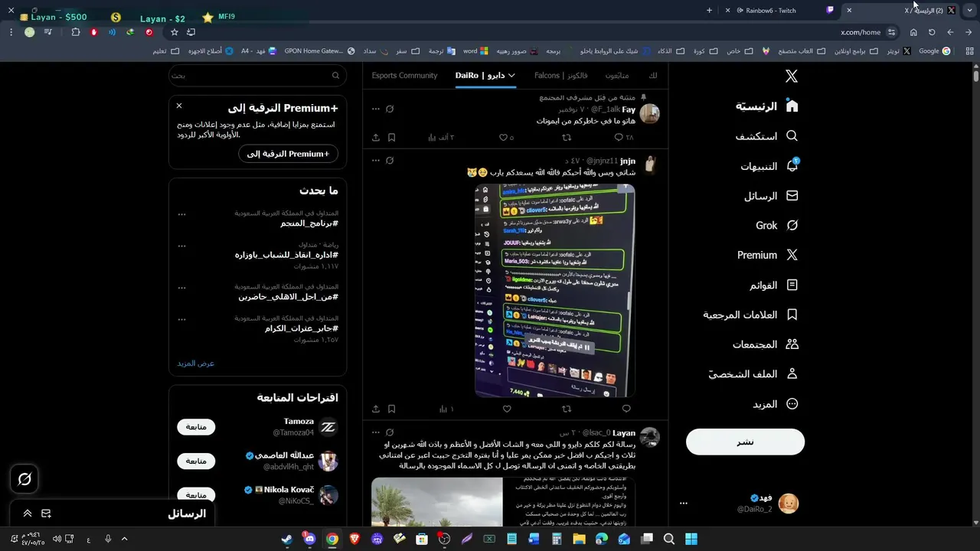Open the browser extensions puzzle icon
The height and width of the screenshot is (551, 980).
click(76, 32)
